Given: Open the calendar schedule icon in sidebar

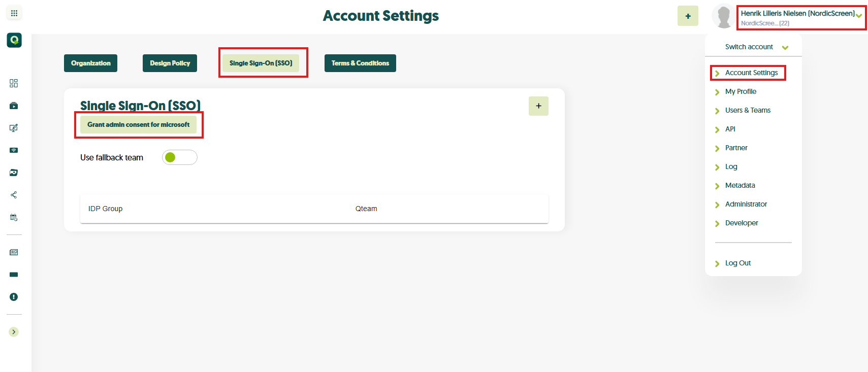Looking at the screenshot, I should click(x=14, y=217).
